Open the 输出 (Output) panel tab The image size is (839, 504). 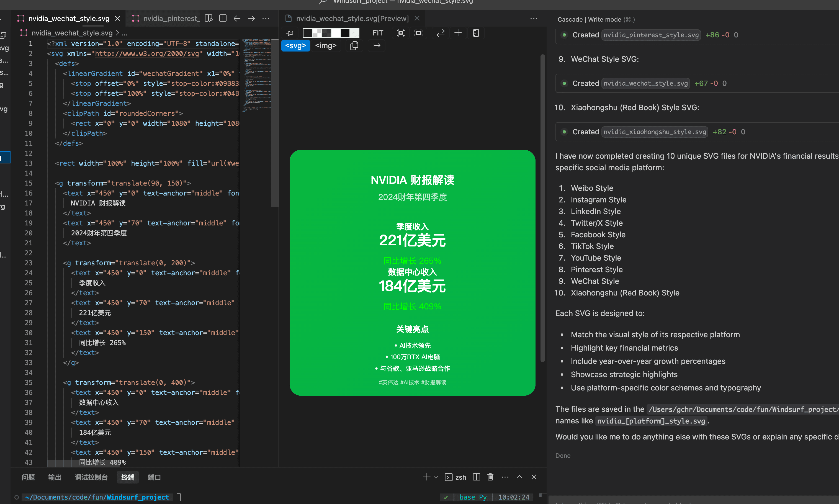55,477
